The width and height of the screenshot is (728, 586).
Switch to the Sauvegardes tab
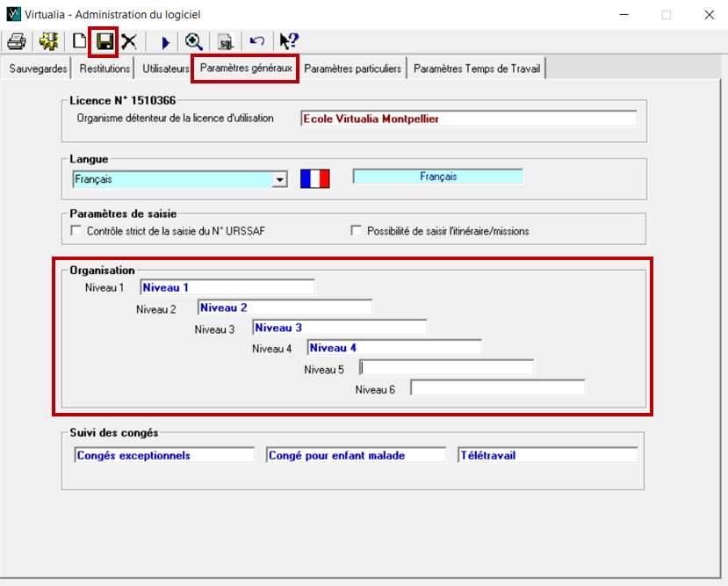[x=37, y=69]
